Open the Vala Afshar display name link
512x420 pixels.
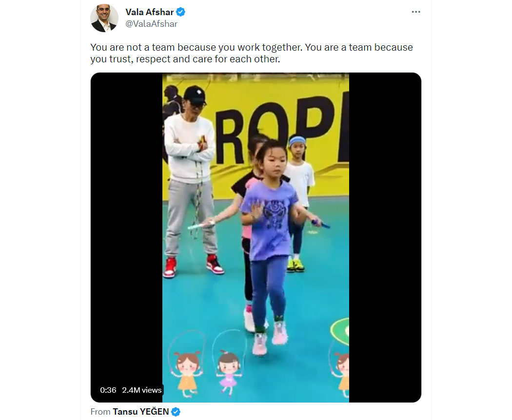pyautogui.click(x=150, y=12)
